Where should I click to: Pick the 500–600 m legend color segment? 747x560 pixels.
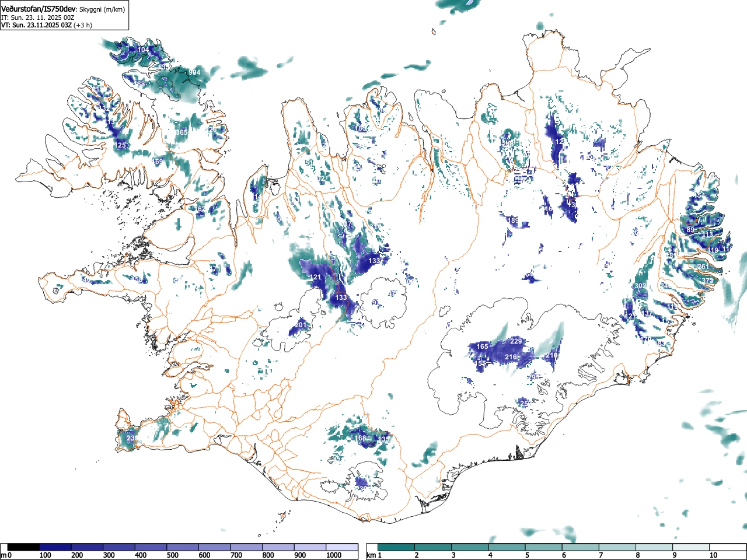coord(183,547)
